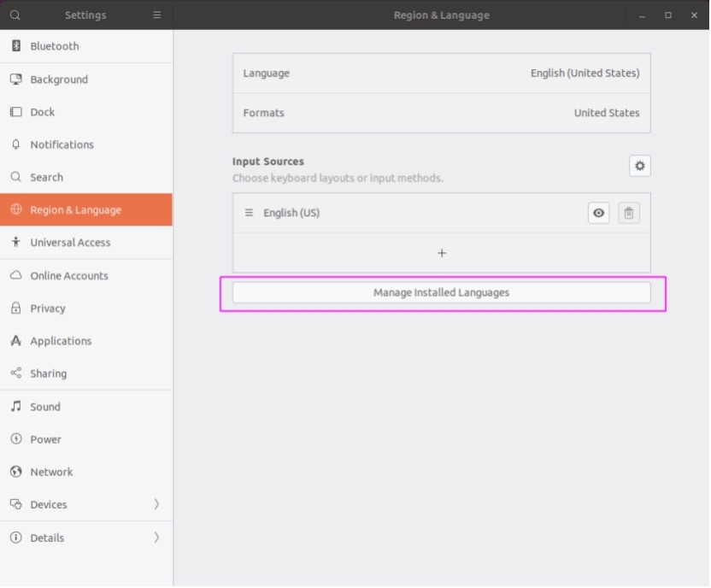Preview English (US) keyboard layout

coord(598,213)
